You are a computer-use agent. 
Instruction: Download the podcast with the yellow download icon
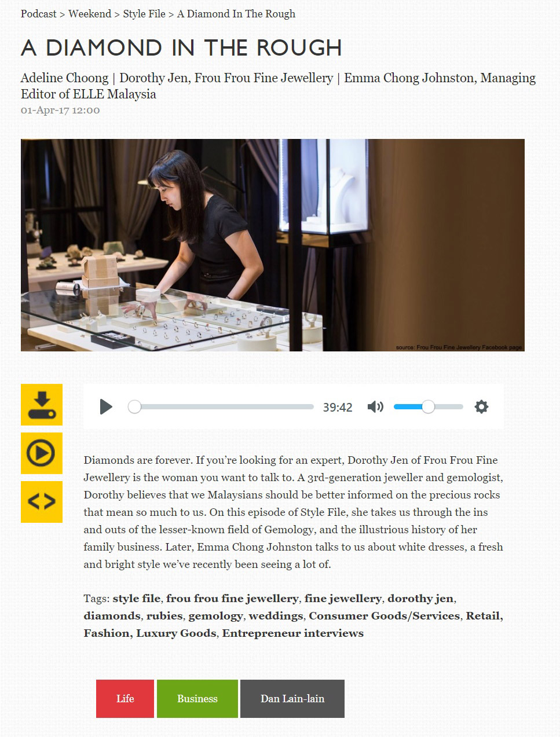42,405
